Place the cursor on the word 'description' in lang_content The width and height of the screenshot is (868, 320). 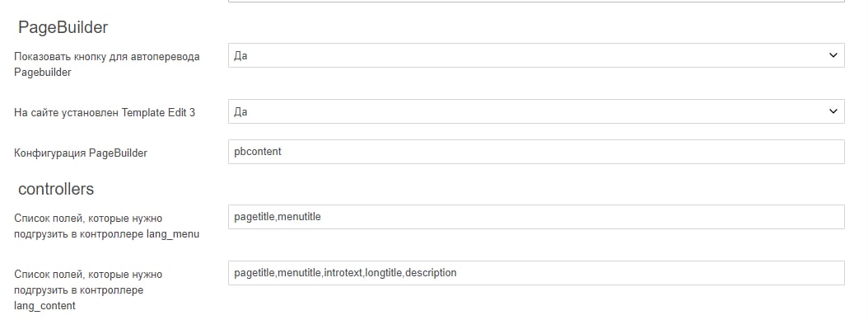tap(432, 273)
